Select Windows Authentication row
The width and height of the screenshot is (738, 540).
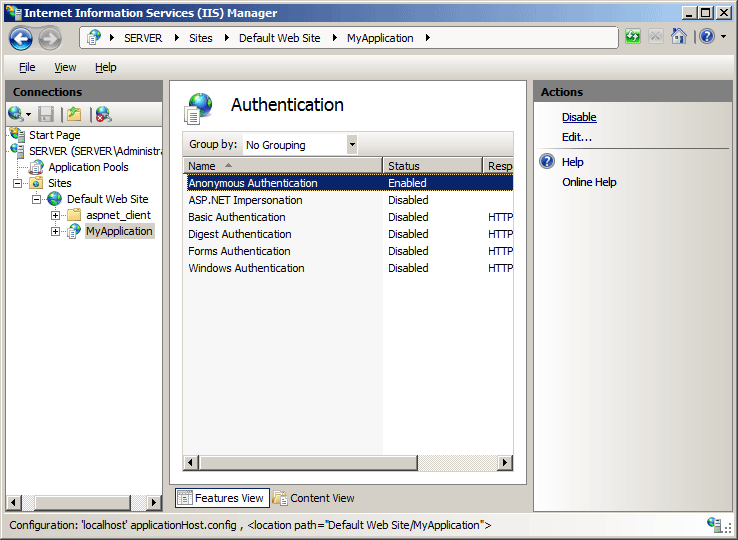(x=246, y=268)
